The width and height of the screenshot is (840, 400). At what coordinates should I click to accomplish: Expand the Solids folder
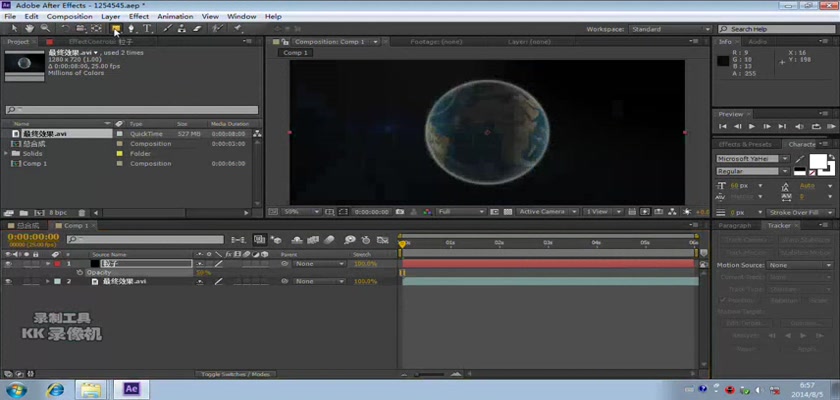[6, 154]
